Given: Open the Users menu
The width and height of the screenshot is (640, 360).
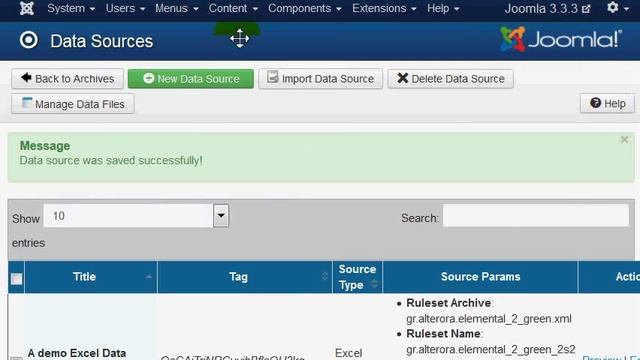Looking at the screenshot, I should 125,8.
